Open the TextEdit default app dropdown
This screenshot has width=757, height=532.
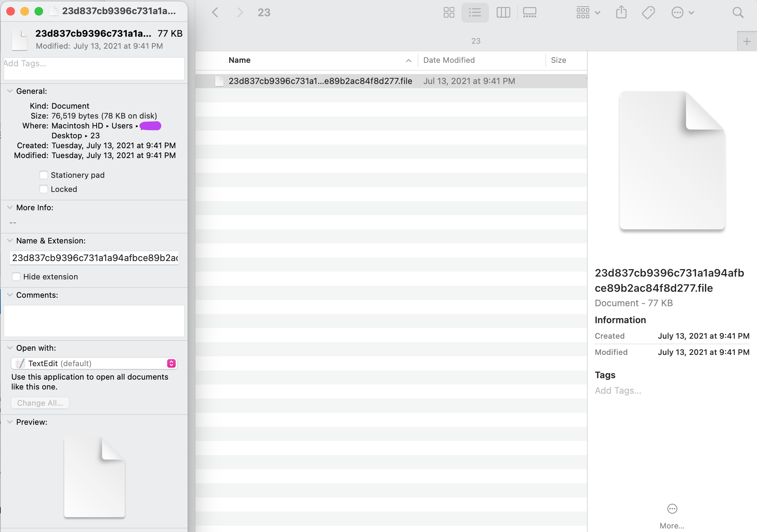[x=94, y=363]
